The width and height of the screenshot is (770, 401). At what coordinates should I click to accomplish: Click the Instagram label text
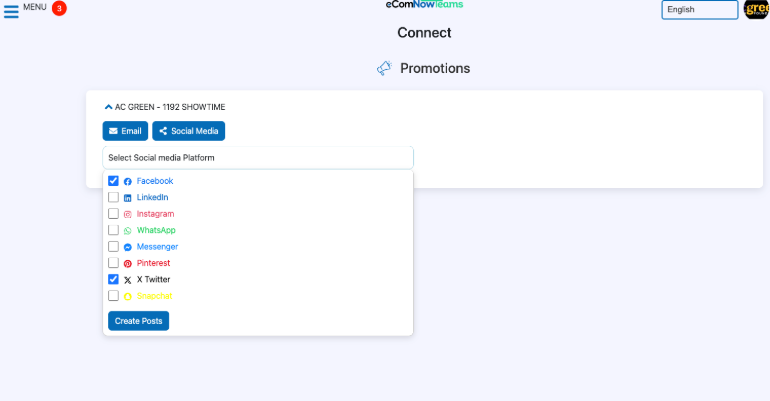point(155,214)
